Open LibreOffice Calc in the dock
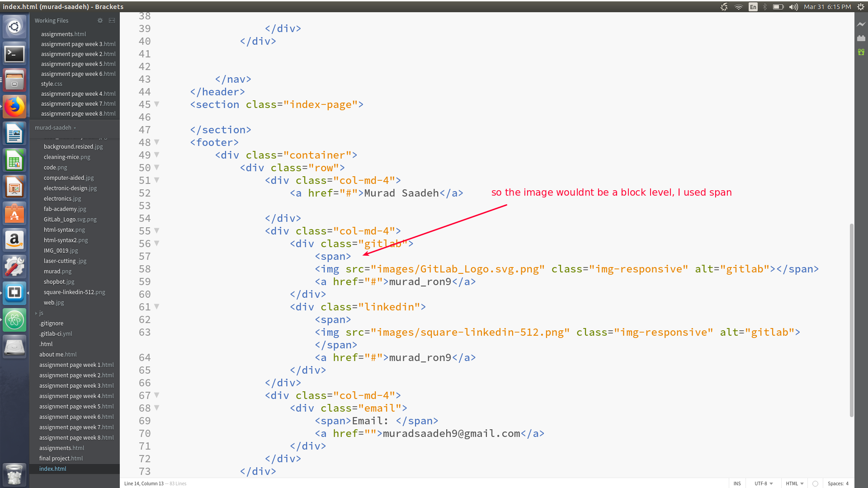The image size is (868, 488). point(14,160)
